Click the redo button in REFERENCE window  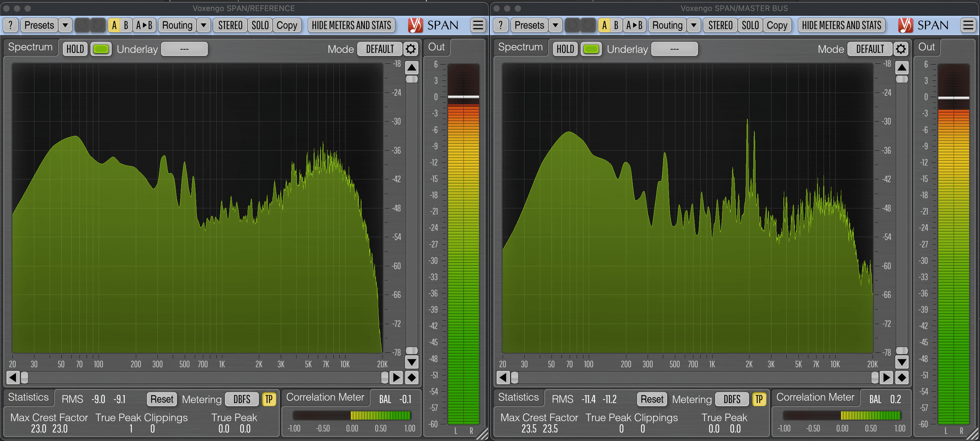coord(98,26)
